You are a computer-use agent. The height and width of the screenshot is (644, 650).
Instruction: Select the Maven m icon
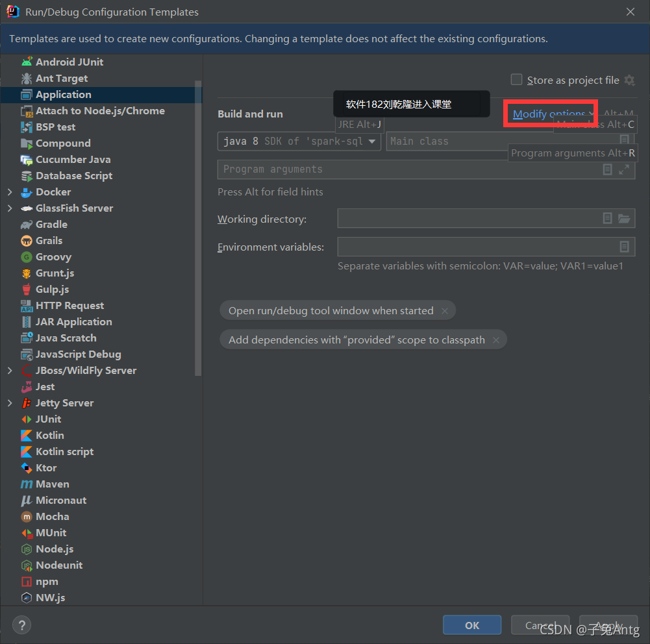point(27,484)
